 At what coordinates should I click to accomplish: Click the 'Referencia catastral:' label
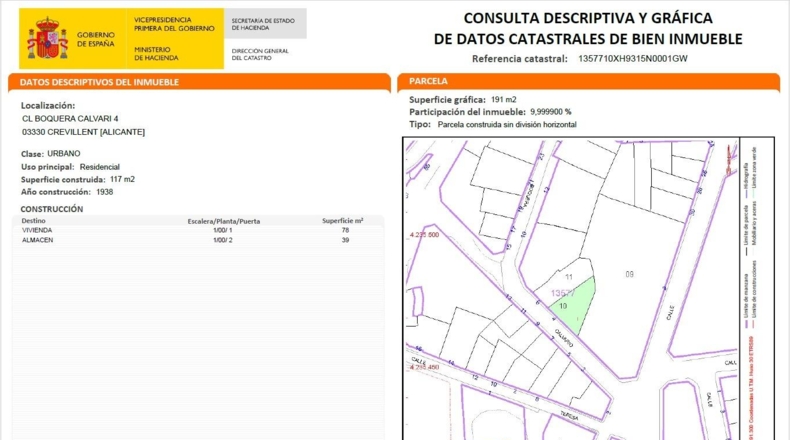coord(519,58)
